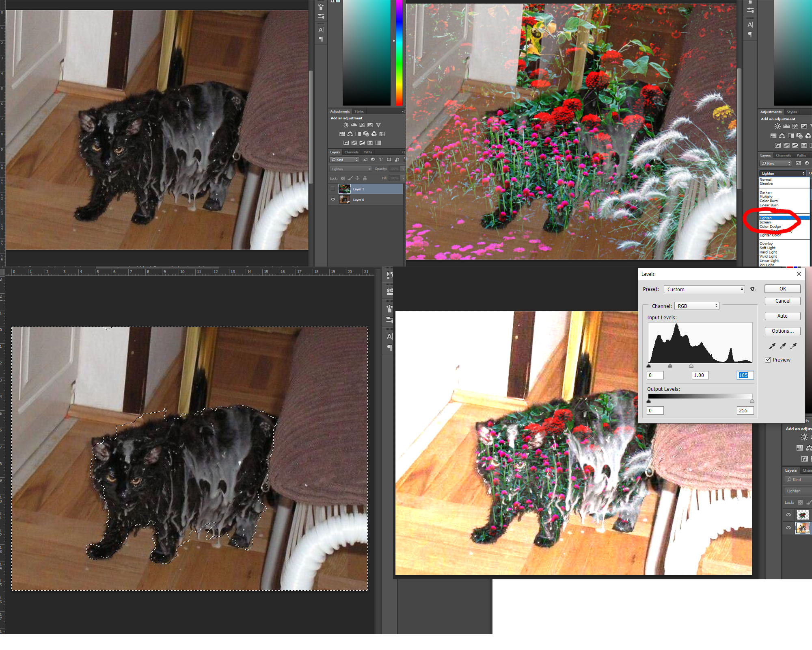
Task: Click the midtone input slider under the histogram
Action: (670, 366)
